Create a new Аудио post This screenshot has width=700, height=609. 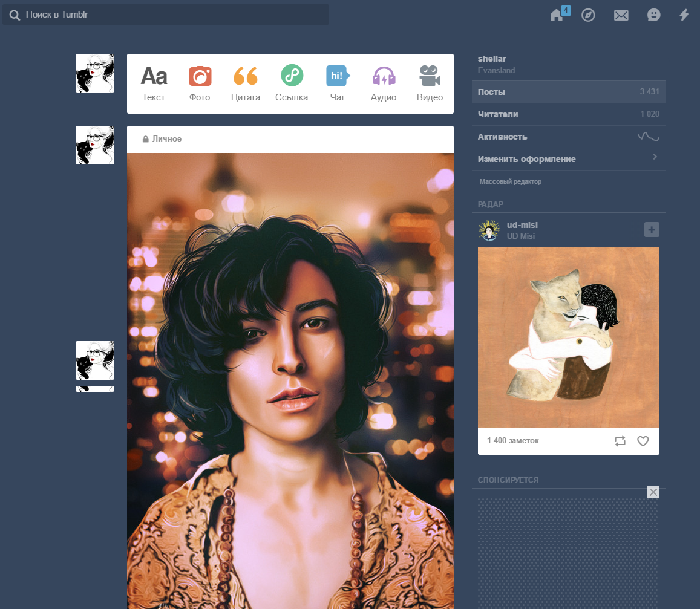tap(384, 83)
